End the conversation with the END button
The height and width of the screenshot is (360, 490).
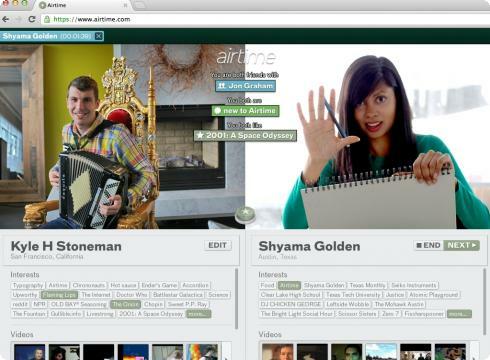[428, 245]
